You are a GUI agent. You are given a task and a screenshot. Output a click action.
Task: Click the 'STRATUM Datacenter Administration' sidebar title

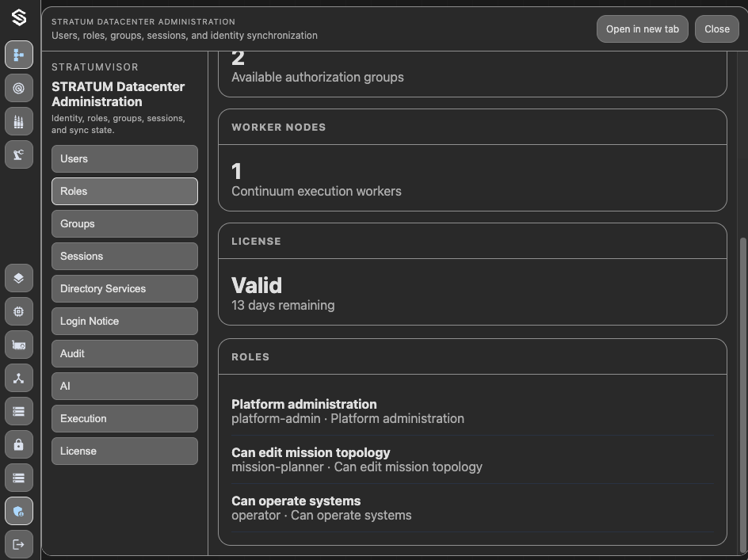point(118,94)
